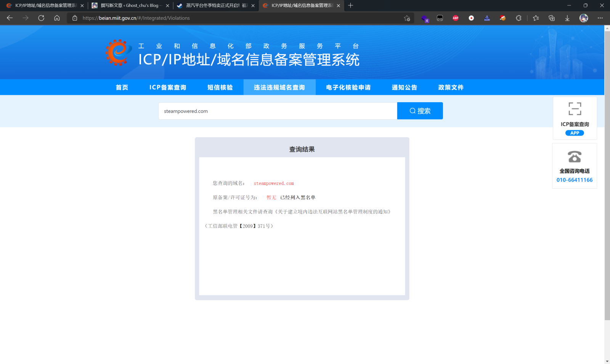Click the 搜索 search button
The width and height of the screenshot is (610, 364).
(420, 111)
